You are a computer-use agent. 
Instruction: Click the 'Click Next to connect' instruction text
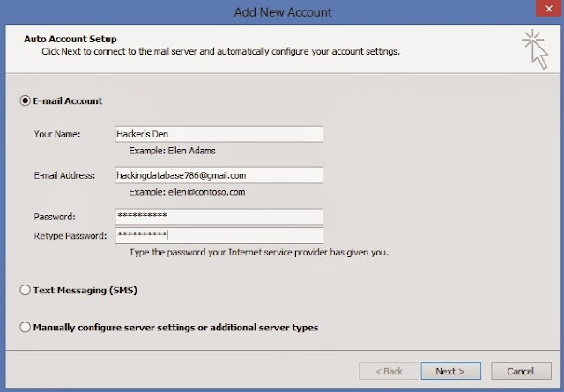220,51
